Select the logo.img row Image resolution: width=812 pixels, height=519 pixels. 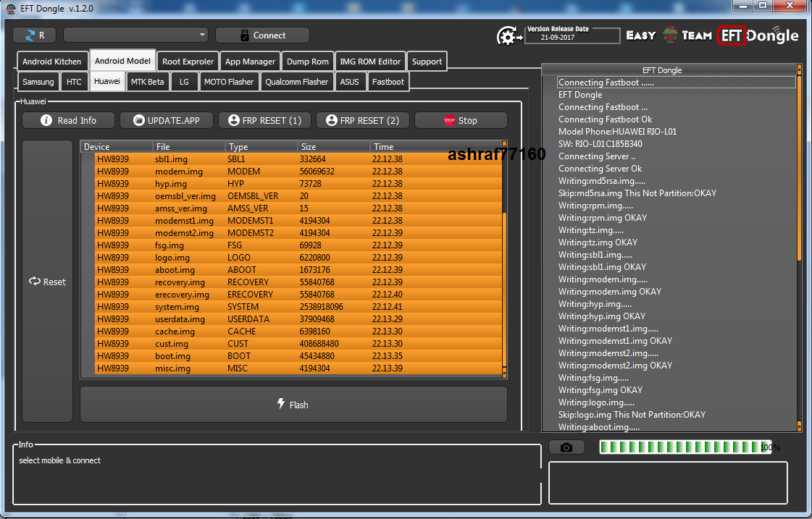[298, 258]
